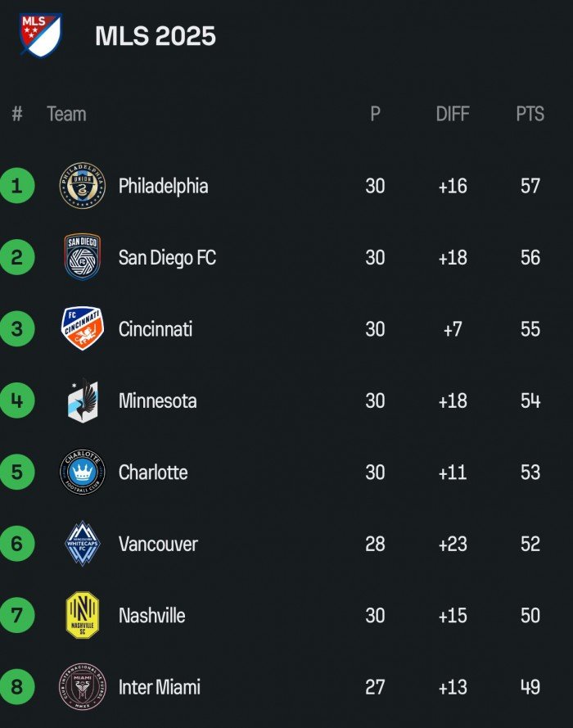Click the P games-played column header
Viewport: 573px width, 728px height.
pos(375,114)
